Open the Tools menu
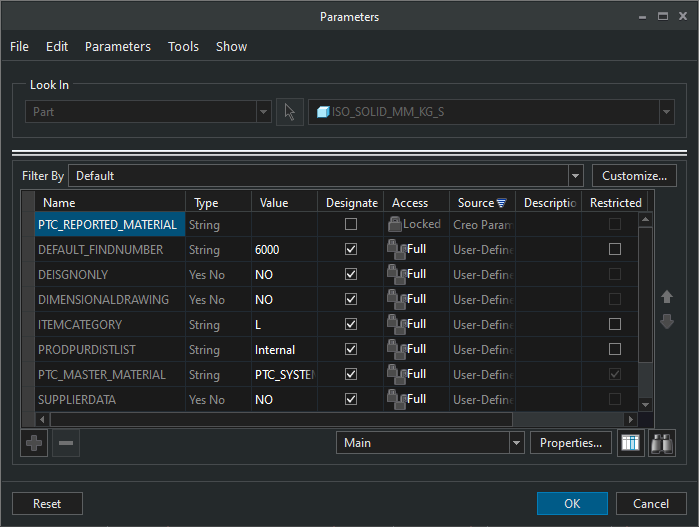This screenshot has width=699, height=527. (183, 47)
